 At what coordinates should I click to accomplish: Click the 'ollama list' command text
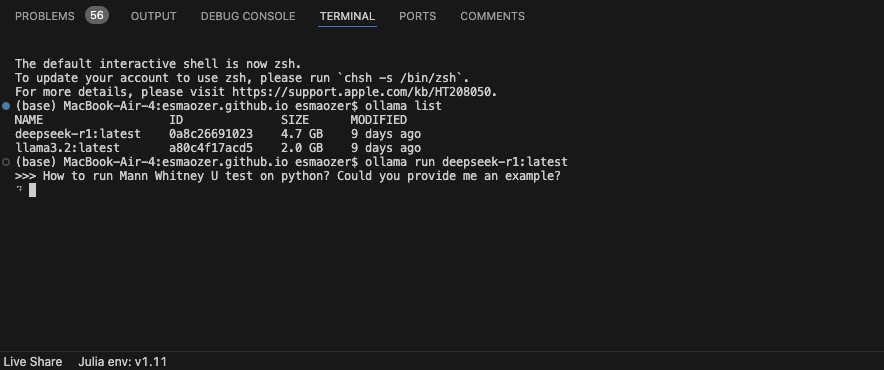(x=403, y=106)
